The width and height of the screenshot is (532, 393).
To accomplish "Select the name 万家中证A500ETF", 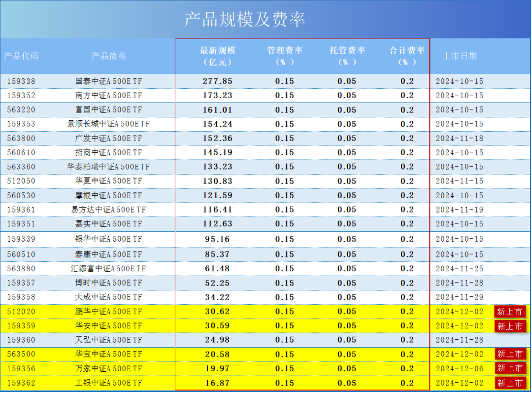I will click(x=109, y=369).
